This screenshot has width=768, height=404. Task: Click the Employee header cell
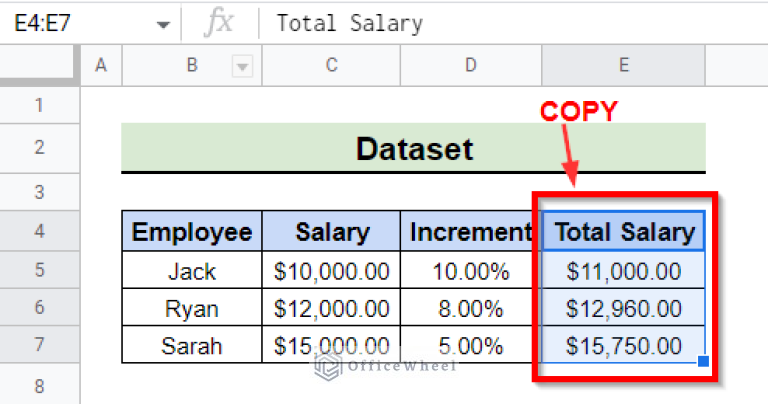pos(192,231)
